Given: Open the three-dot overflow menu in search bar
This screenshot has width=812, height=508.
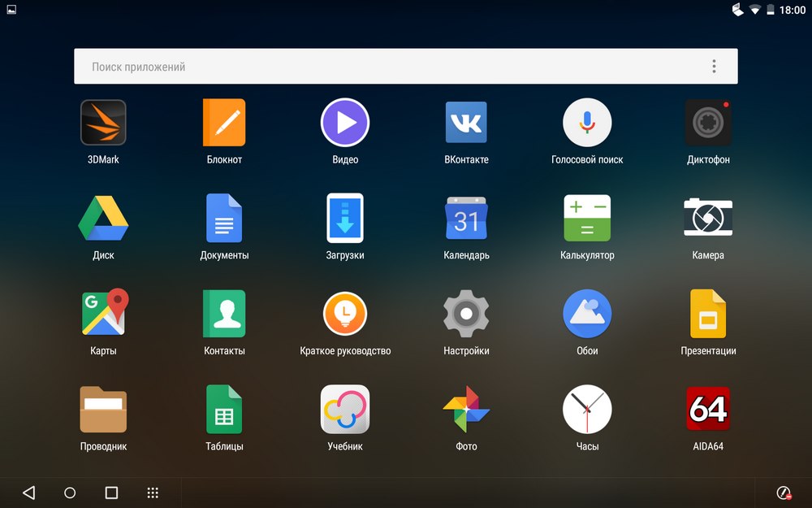Looking at the screenshot, I should 714,67.
